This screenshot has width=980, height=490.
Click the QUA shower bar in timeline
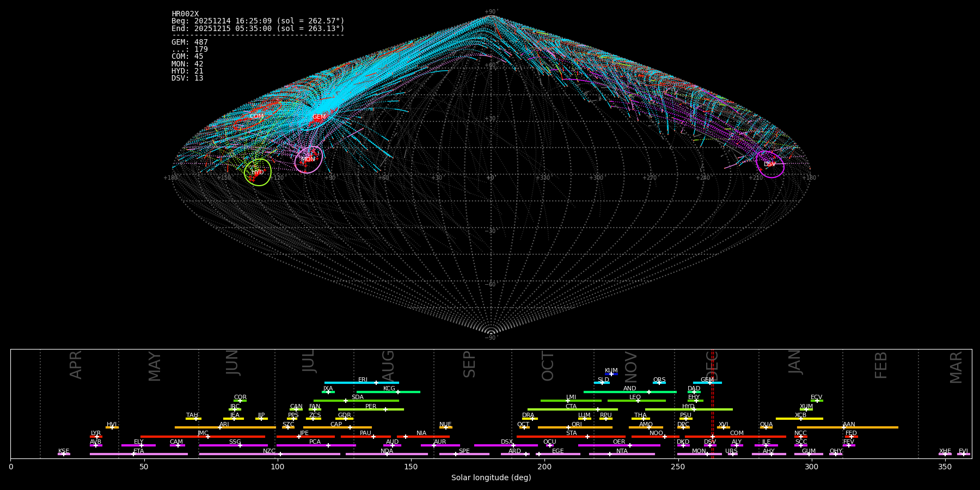point(766,427)
